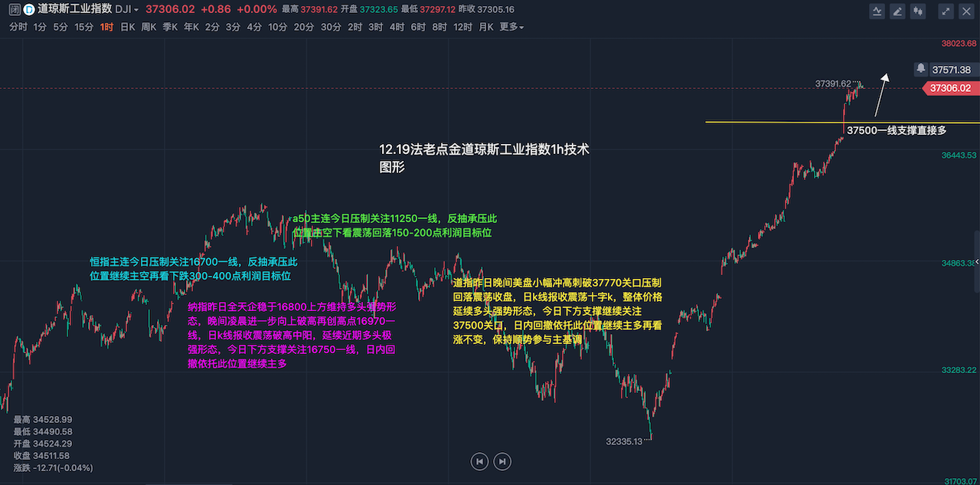The image size is (980, 485).
Task: Expand chart to fullscreen
Action: 946,11
